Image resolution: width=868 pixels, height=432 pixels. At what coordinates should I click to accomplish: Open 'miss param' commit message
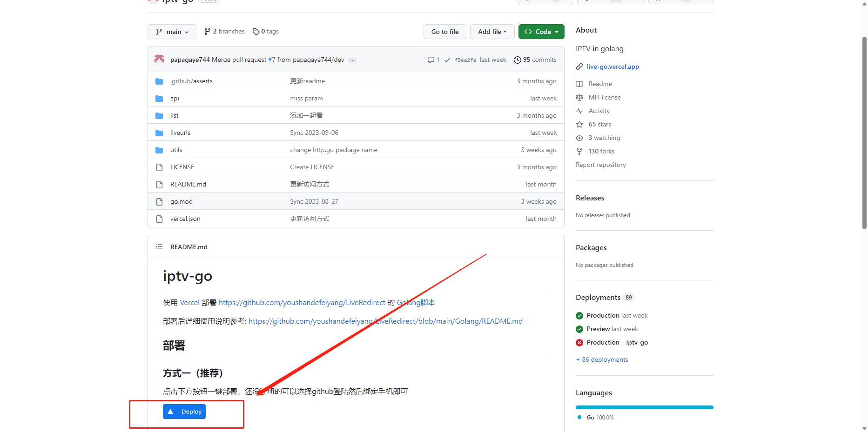click(306, 98)
